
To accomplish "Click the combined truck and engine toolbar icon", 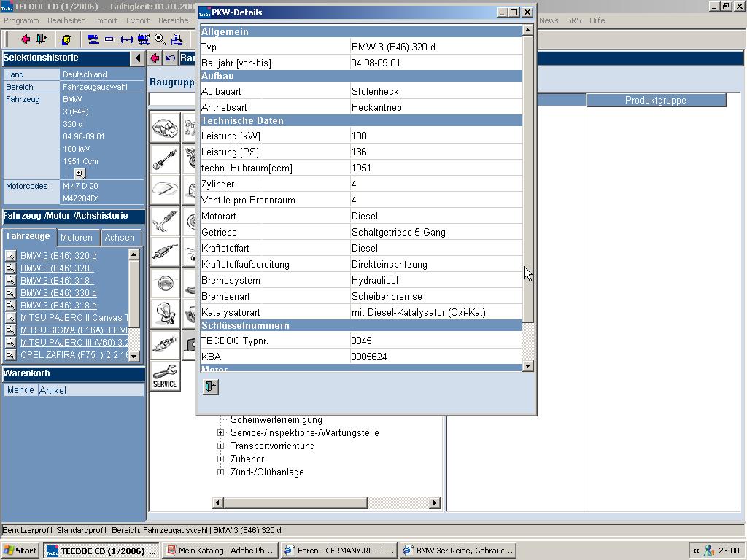I will coord(144,39).
